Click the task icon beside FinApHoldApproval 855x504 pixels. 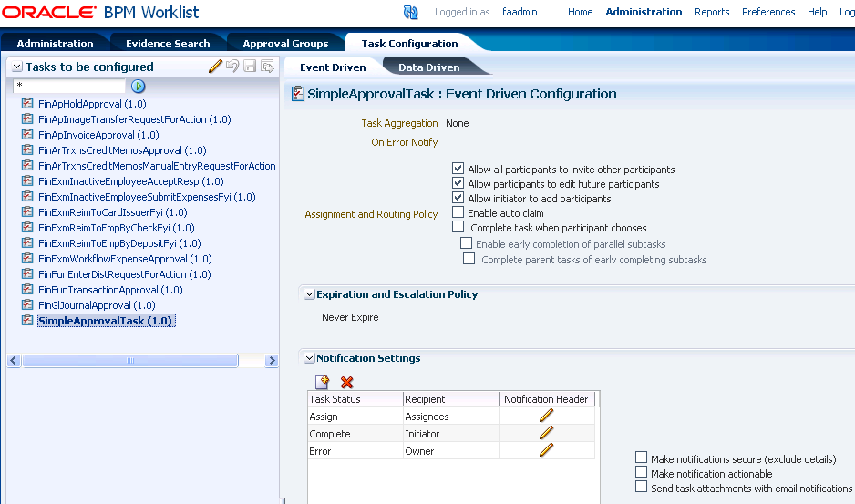coord(27,103)
